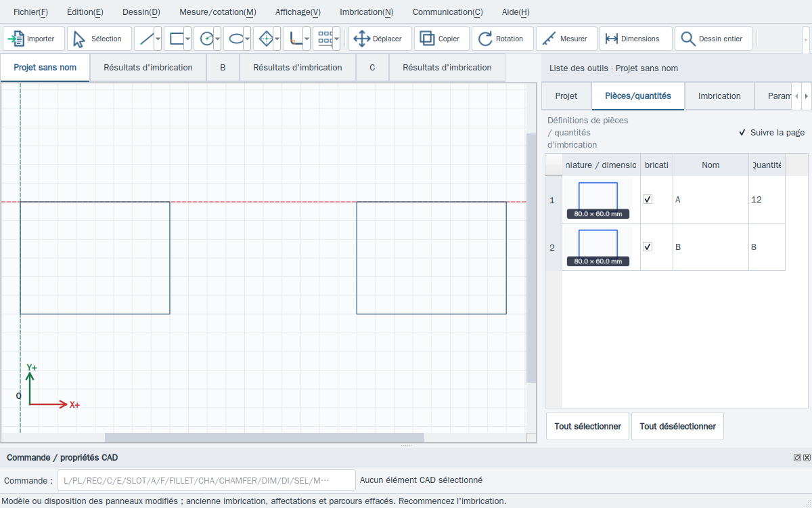Image resolution: width=812 pixels, height=508 pixels.
Task: Close the Commande / propriétés CAD panel
Action: point(807,458)
